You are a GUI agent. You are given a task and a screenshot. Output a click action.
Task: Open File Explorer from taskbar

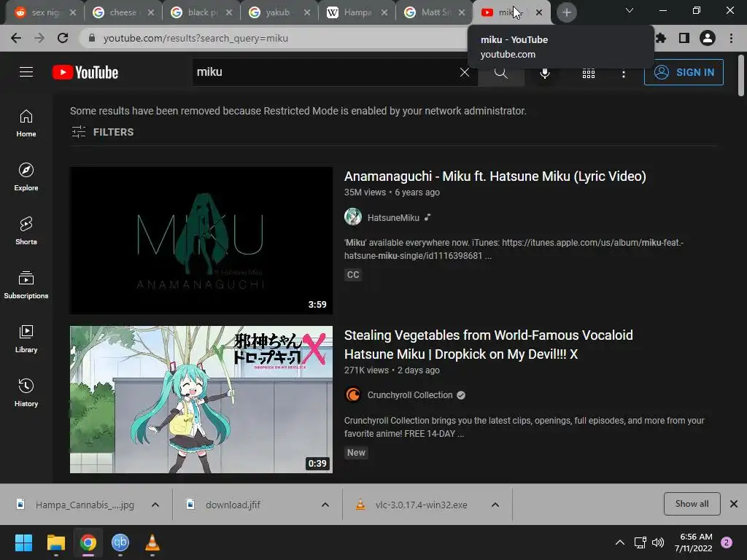(55, 542)
